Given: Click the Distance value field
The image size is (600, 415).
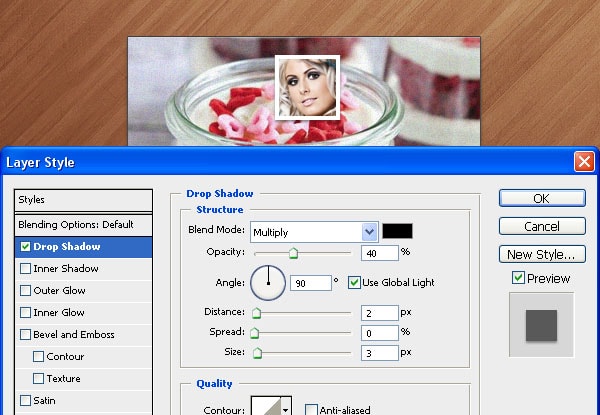Looking at the screenshot, I should (x=380, y=313).
